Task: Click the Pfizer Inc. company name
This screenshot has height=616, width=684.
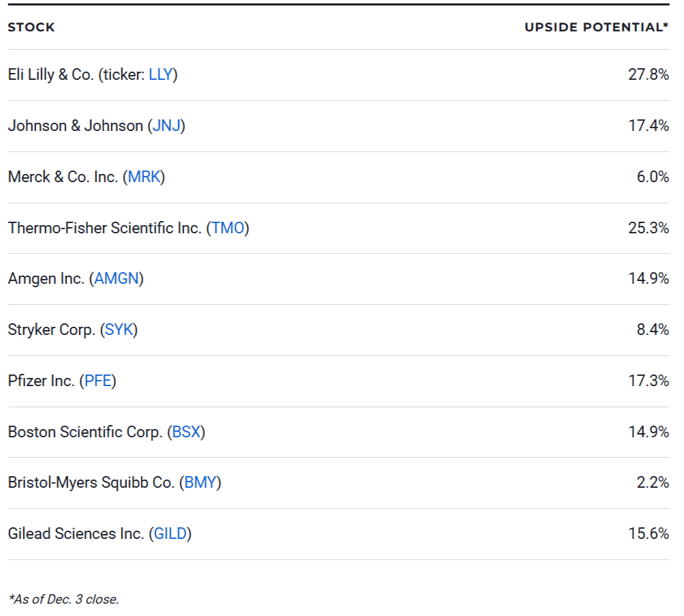Action: click(41, 381)
